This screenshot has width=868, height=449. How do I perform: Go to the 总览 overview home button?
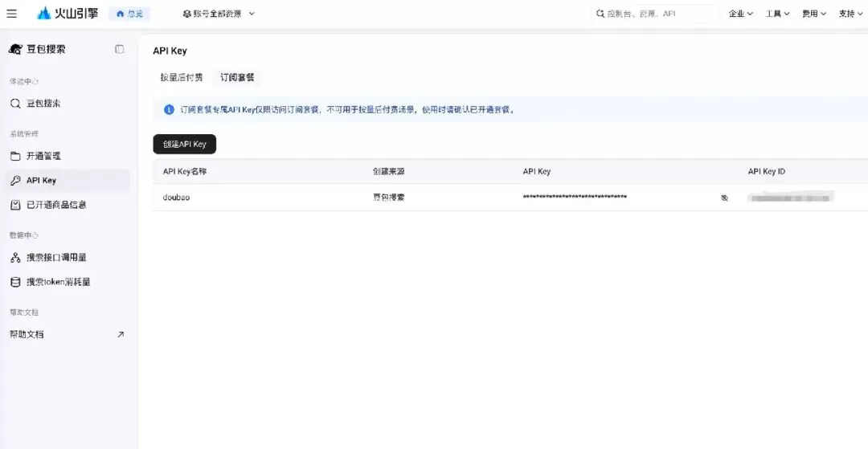tap(129, 14)
